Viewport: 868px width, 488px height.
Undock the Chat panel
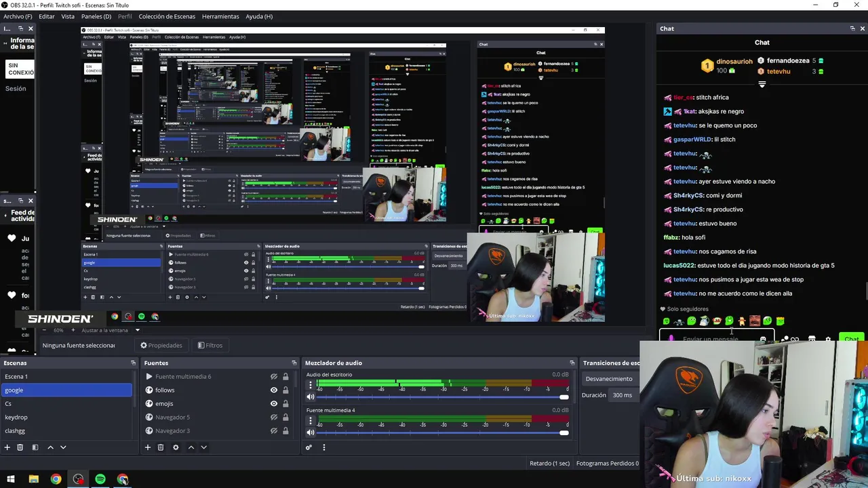pos(852,28)
